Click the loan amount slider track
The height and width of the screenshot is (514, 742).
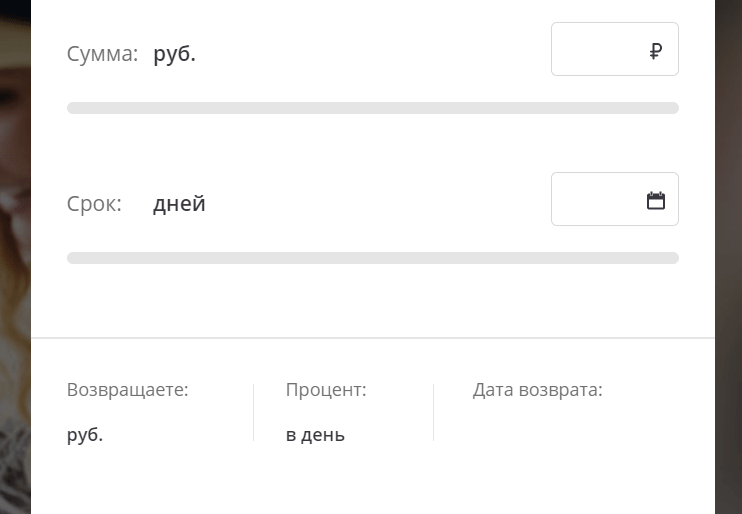pos(372,108)
